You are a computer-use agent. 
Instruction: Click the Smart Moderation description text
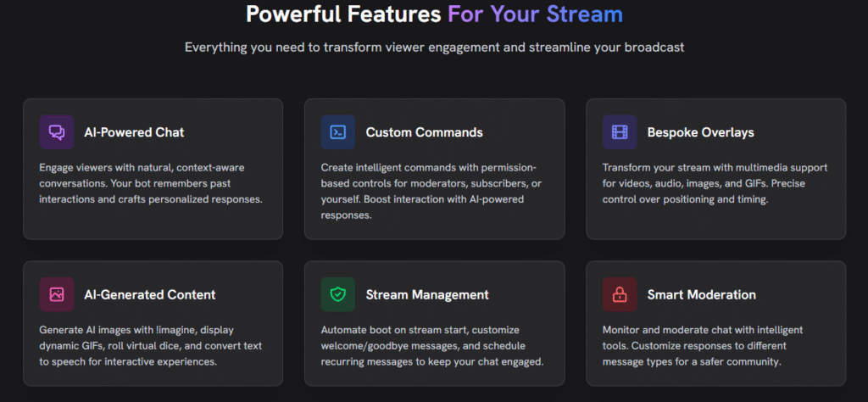703,345
